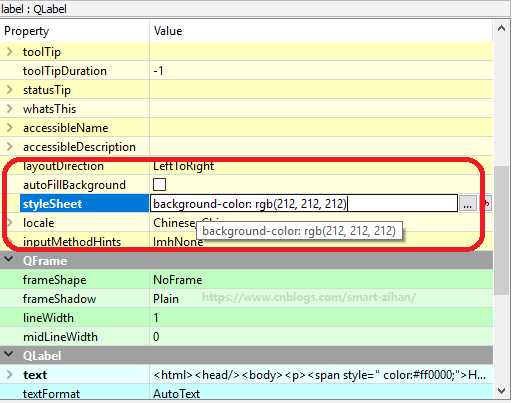The height and width of the screenshot is (403, 512).
Task: Click the Value column header
Action: [x=168, y=31]
